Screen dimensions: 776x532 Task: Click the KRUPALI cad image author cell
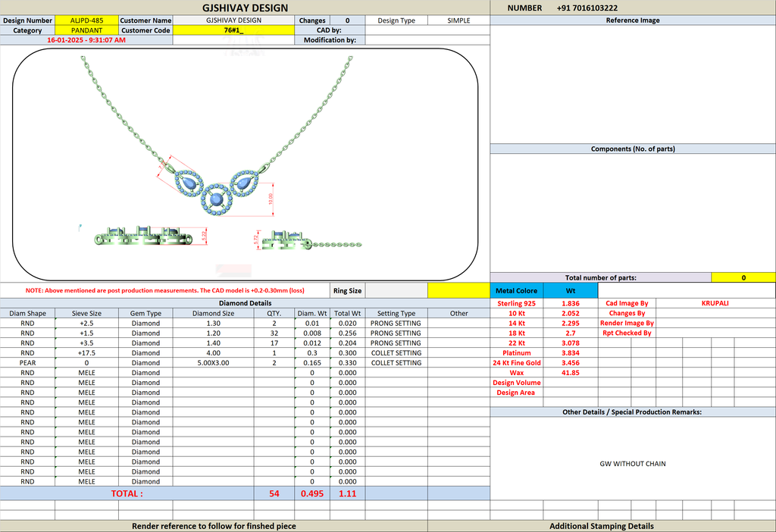coord(715,303)
